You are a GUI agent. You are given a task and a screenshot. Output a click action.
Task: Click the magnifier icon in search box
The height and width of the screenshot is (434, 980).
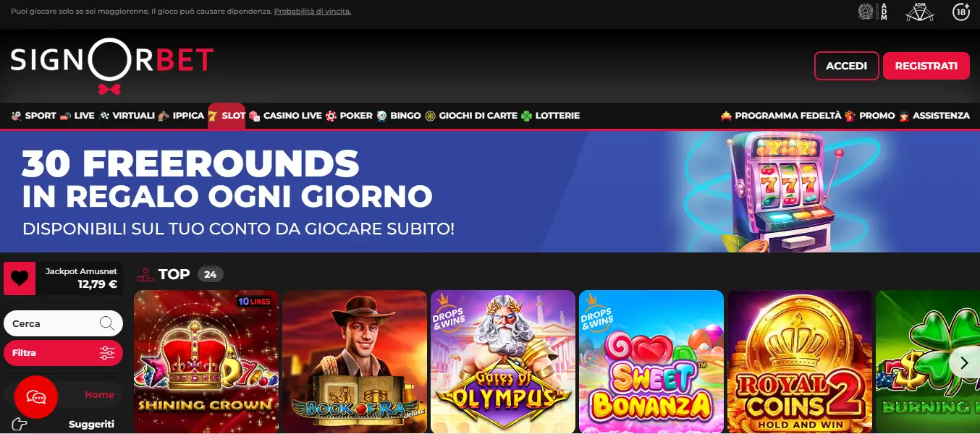[107, 323]
